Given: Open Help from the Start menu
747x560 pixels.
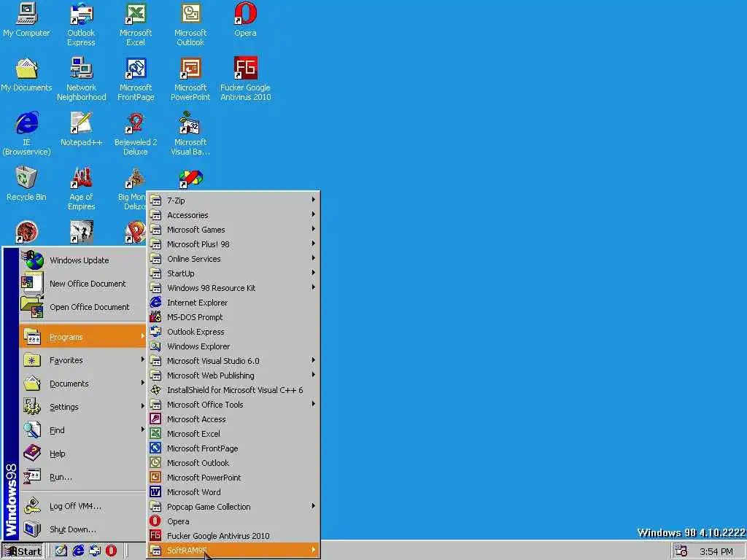Looking at the screenshot, I should [82, 454].
